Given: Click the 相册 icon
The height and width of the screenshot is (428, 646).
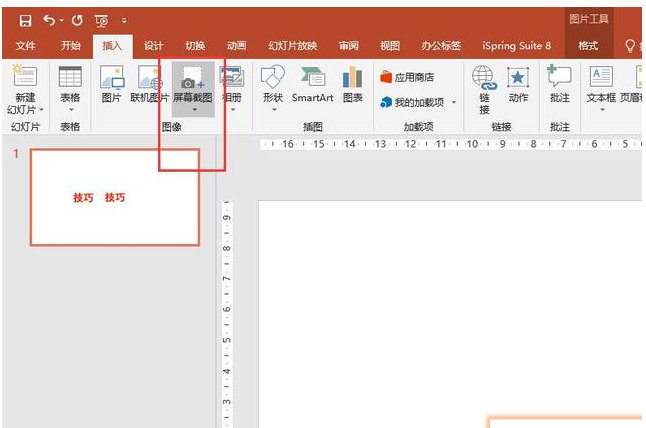Looking at the screenshot, I should click(x=232, y=78).
